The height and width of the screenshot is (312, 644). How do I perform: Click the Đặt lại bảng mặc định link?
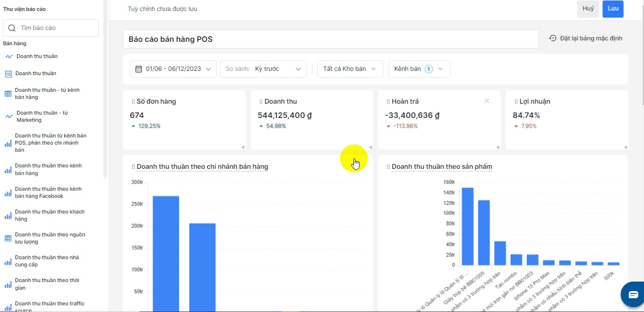(x=591, y=39)
